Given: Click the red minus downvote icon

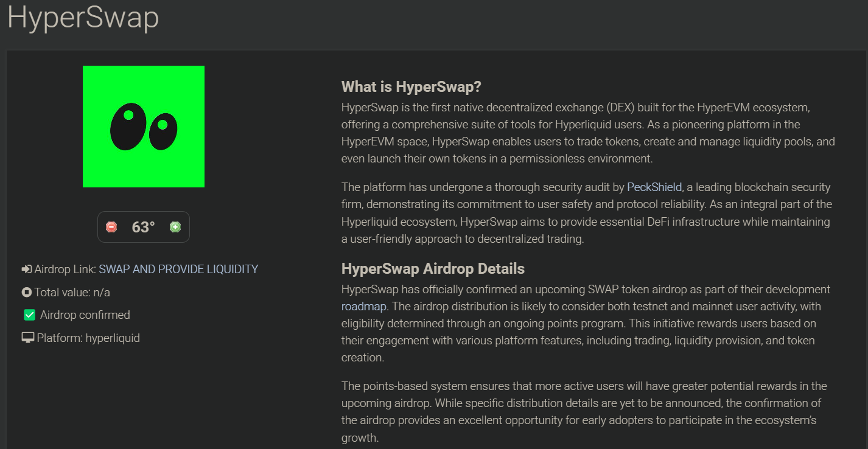Looking at the screenshot, I should (x=111, y=227).
